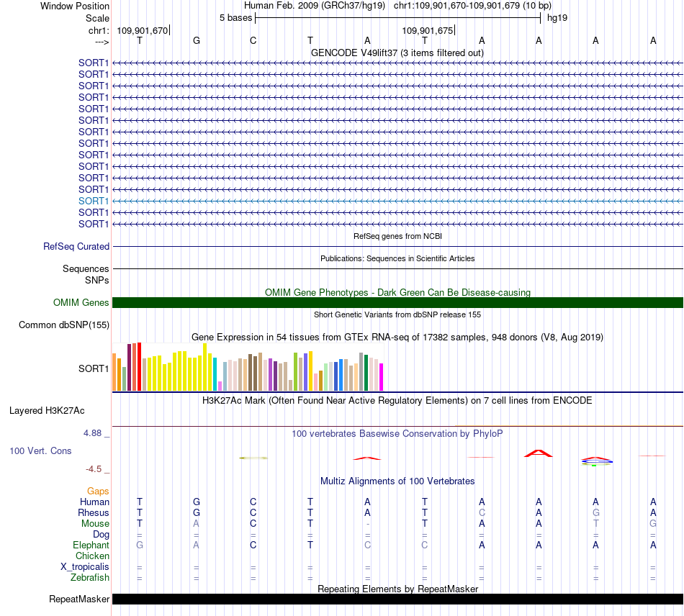
Task: Select the Dog species row label
Action: (x=101, y=535)
